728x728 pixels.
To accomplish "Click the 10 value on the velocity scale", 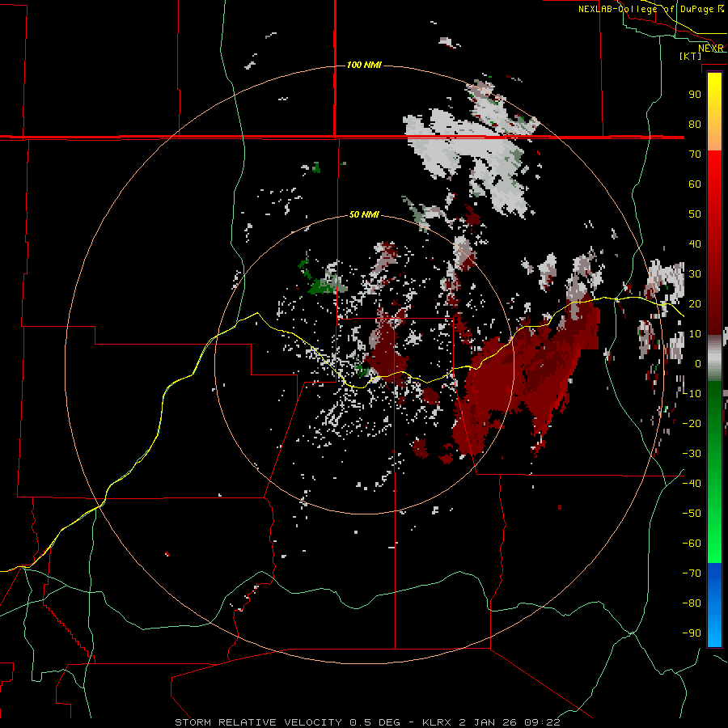I will (x=695, y=334).
